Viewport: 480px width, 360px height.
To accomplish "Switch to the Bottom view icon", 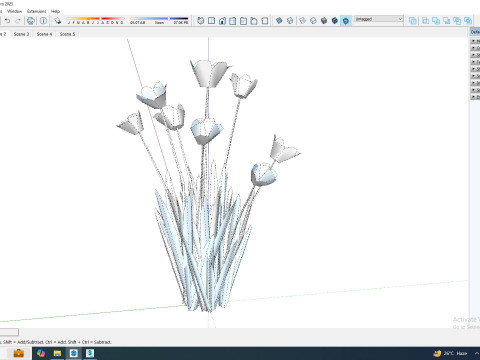I will pos(265,21).
